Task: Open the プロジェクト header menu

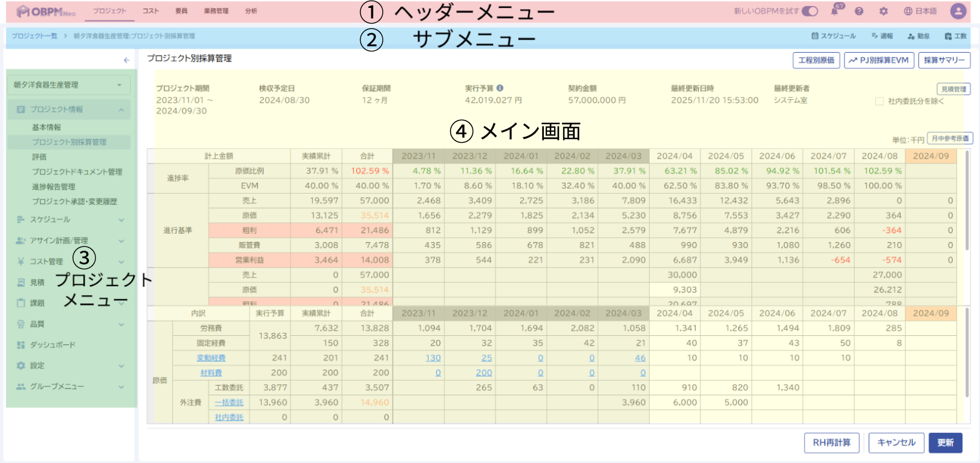Action: click(x=109, y=11)
